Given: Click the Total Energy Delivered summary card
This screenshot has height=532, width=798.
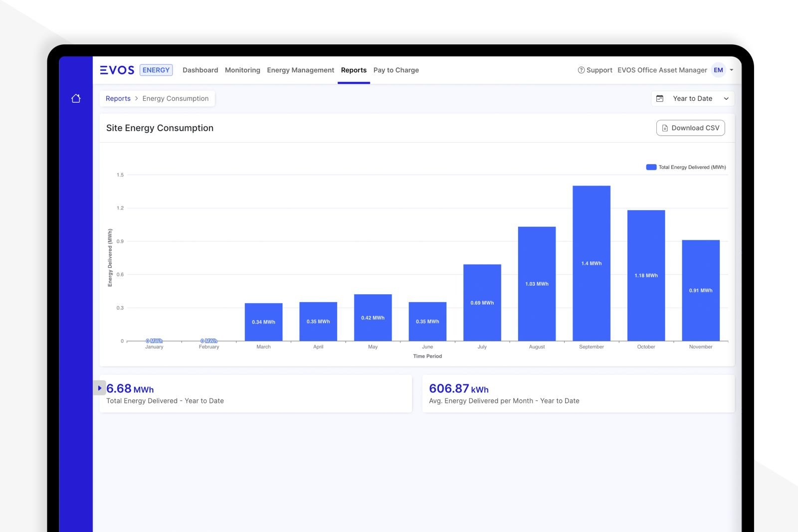Looking at the screenshot, I should (255, 394).
